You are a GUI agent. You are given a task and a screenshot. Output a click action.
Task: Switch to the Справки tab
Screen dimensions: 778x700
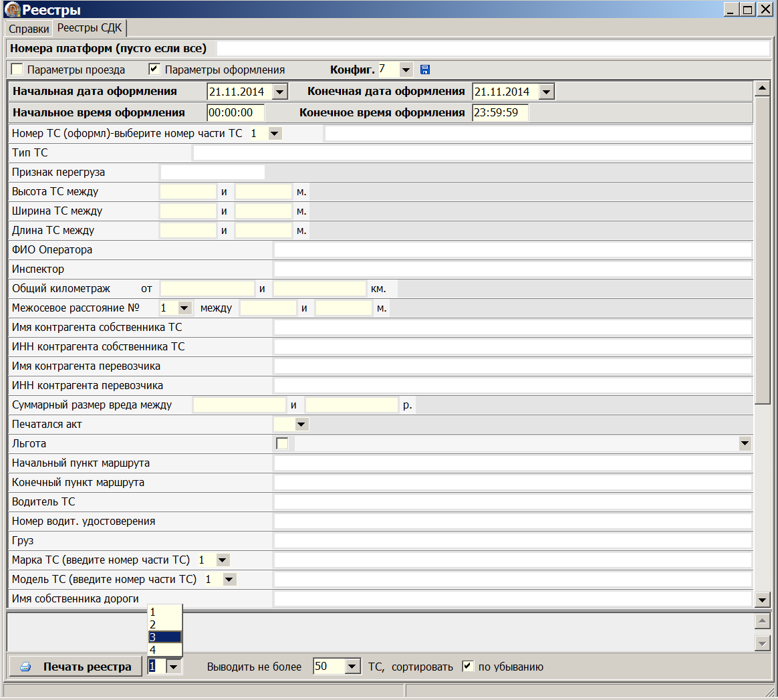click(x=29, y=29)
